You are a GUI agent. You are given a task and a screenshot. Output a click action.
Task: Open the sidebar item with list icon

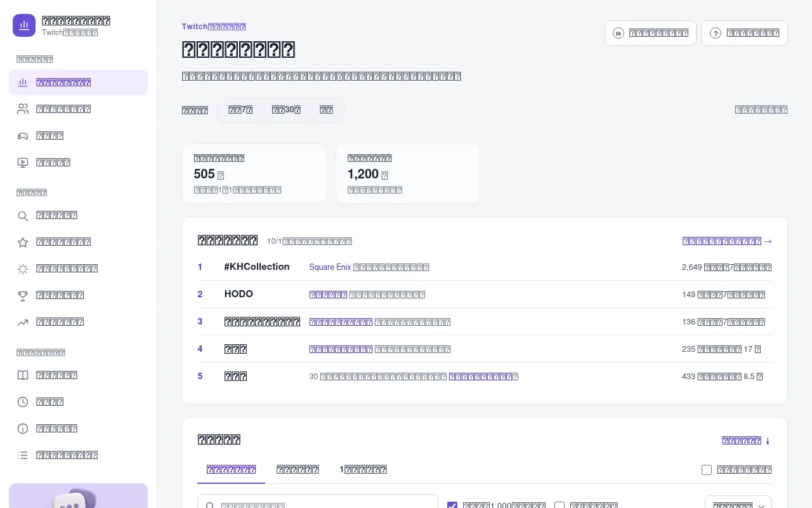(78, 456)
